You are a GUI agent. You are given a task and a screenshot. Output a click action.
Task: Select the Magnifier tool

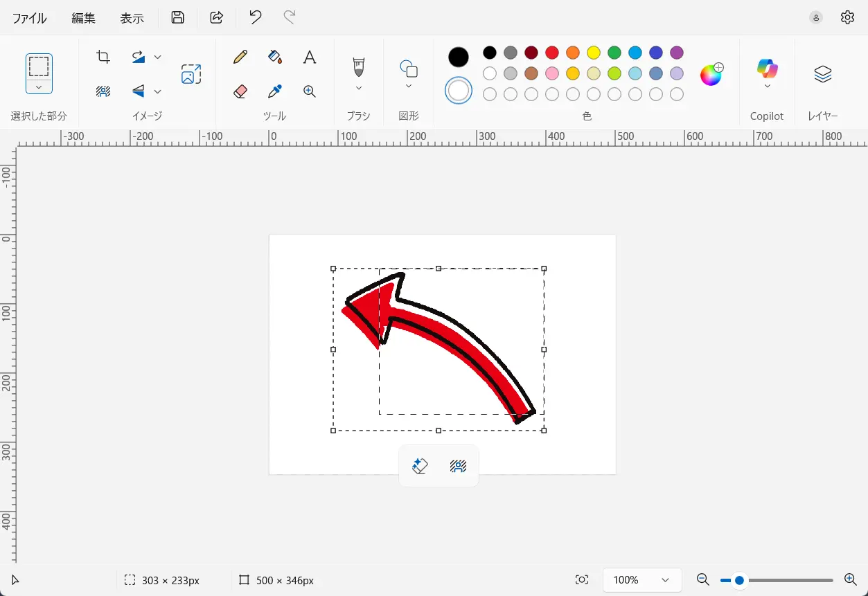(x=310, y=91)
